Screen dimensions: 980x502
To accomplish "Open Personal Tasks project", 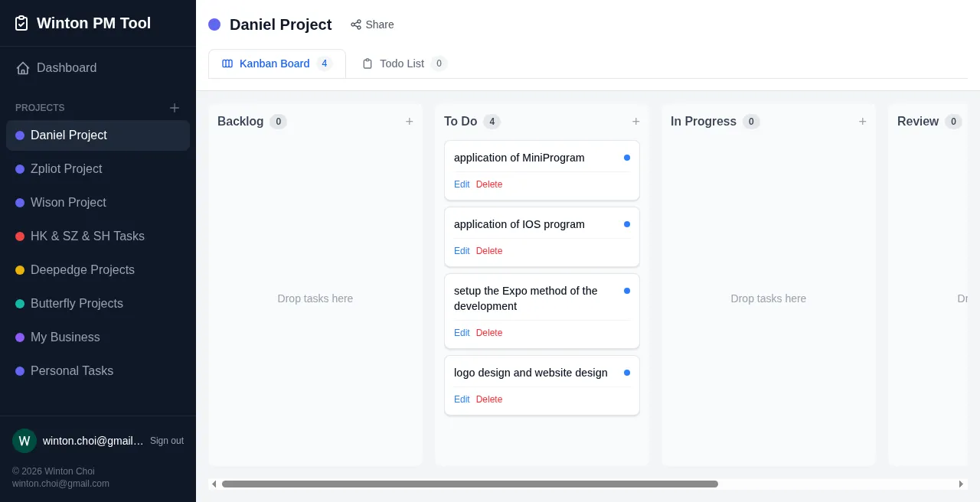I will 98,371.
